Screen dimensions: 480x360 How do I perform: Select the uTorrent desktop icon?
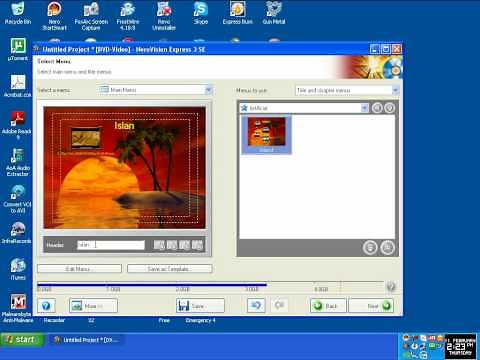pyautogui.click(x=18, y=49)
